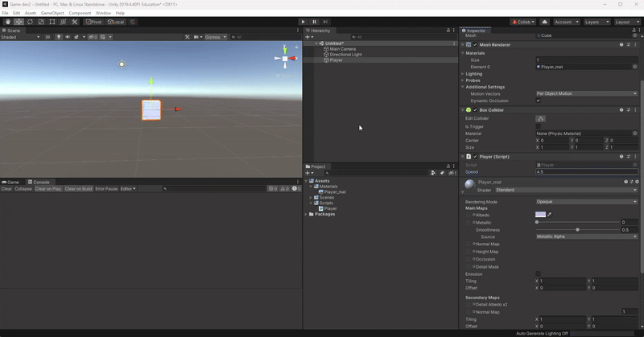Select the Move tool
Image resolution: width=644 pixels, height=337 pixels.
pos(19,22)
